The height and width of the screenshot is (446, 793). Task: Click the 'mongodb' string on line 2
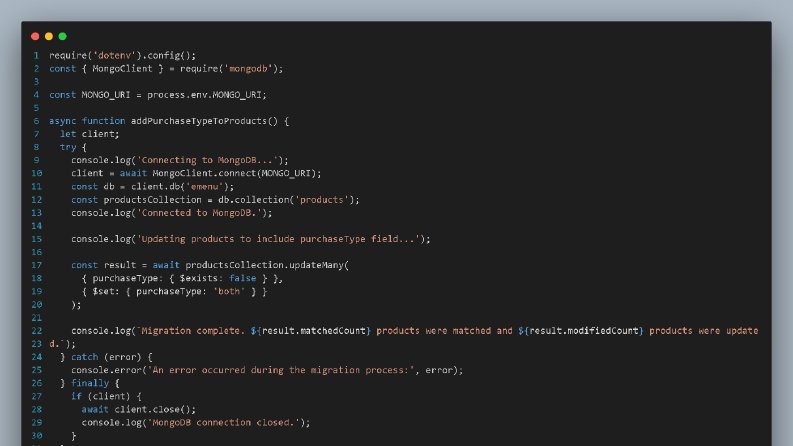[x=248, y=69]
